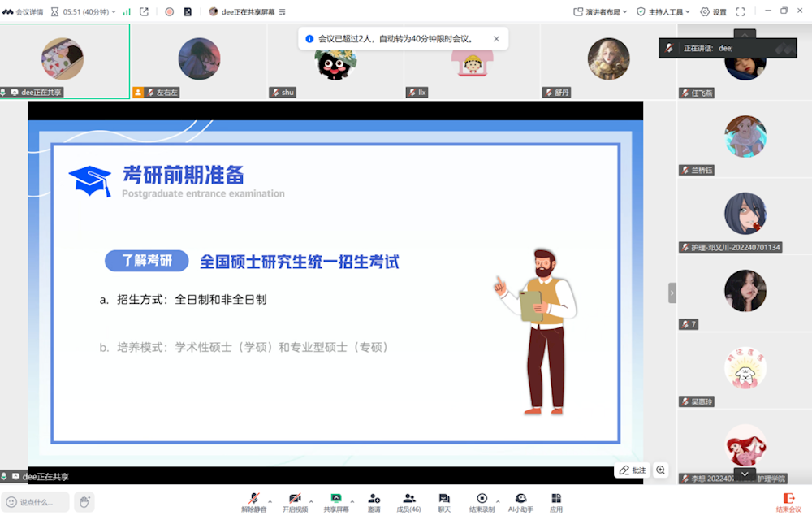The width and height of the screenshot is (812, 520).
Task: Open 设置 settings in top bar
Action: point(715,12)
